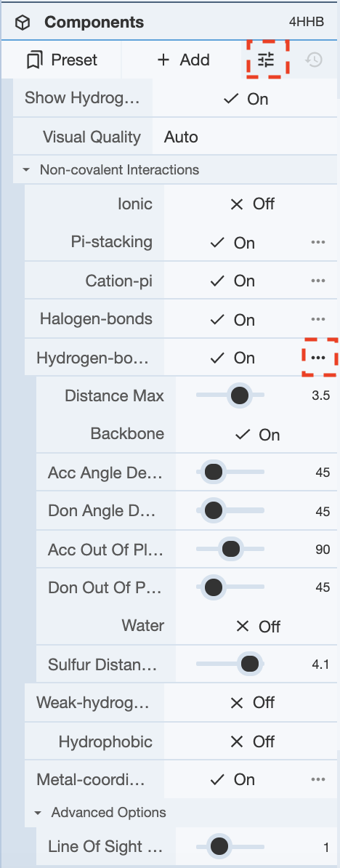
Task: Toggle Backbone hydrogen-bonds off
Action: click(257, 435)
